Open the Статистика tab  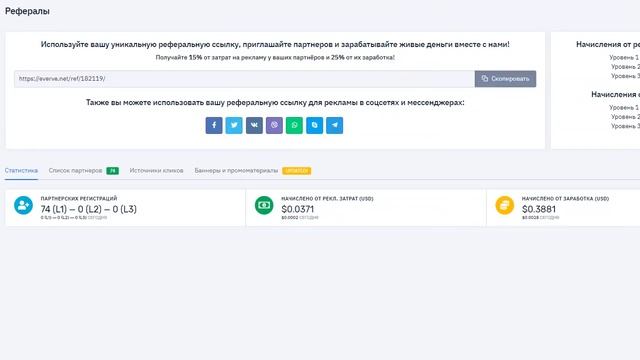[21, 171]
